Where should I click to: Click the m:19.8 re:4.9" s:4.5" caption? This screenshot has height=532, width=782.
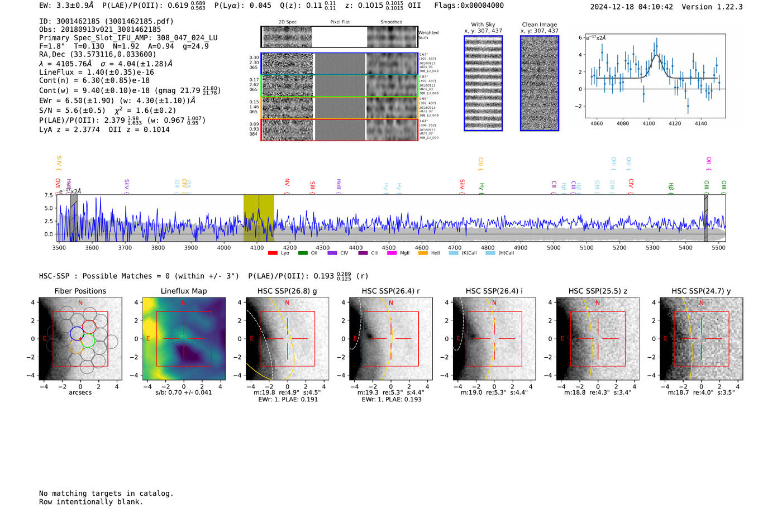coord(287,392)
